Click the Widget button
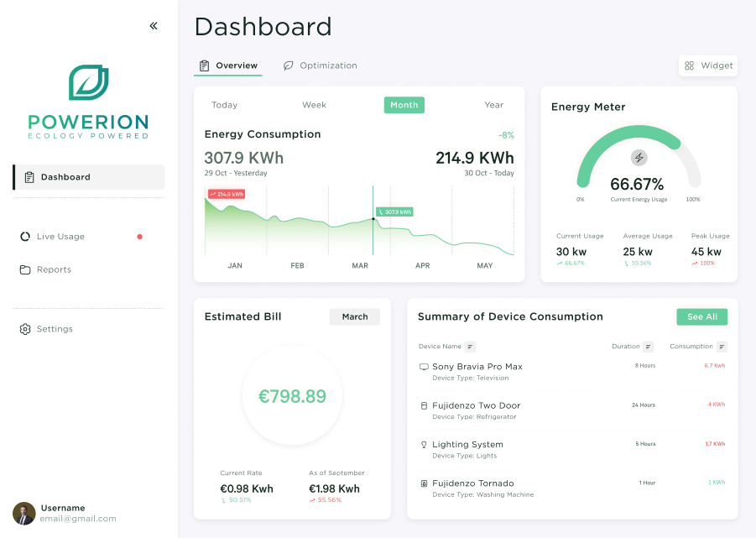The image size is (756, 538). 707,65
